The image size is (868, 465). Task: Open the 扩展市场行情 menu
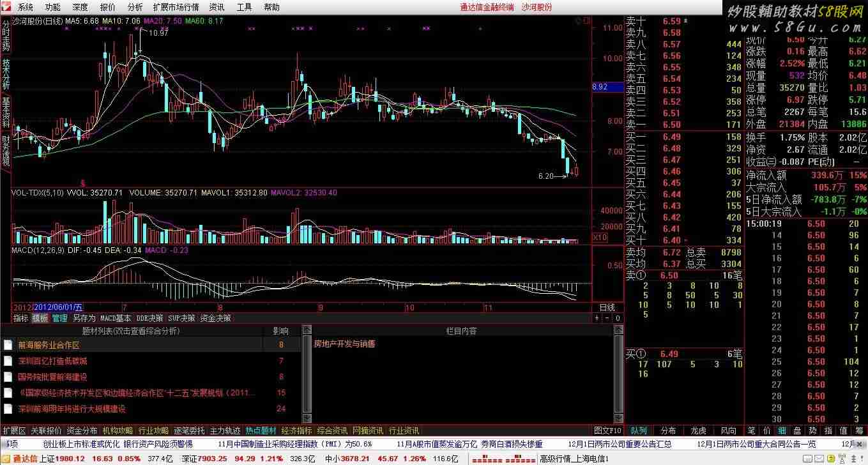176,7
